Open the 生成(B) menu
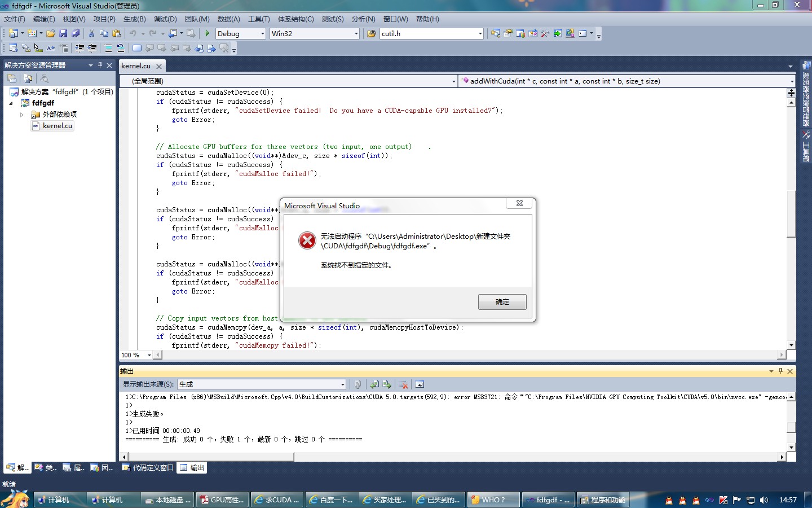The image size is (812, 508). (134, 19)
